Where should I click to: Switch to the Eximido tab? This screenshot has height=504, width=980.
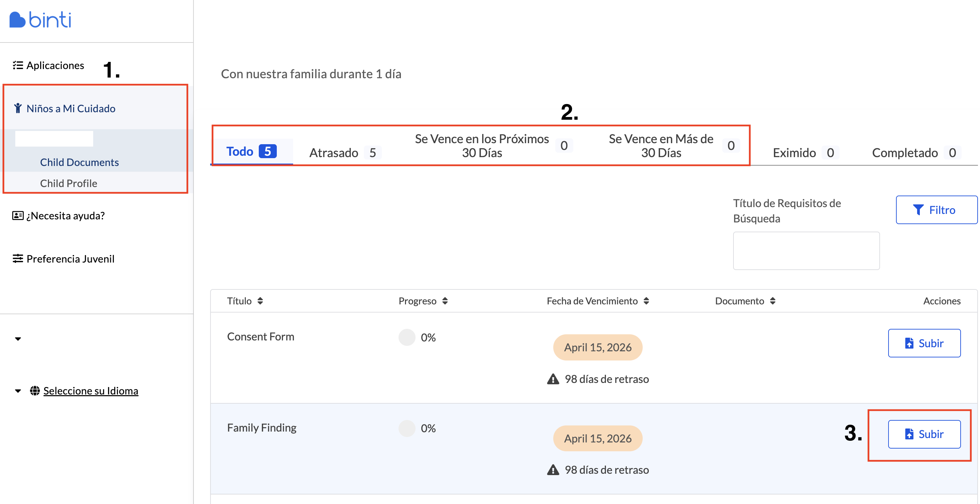click(806, 153)
